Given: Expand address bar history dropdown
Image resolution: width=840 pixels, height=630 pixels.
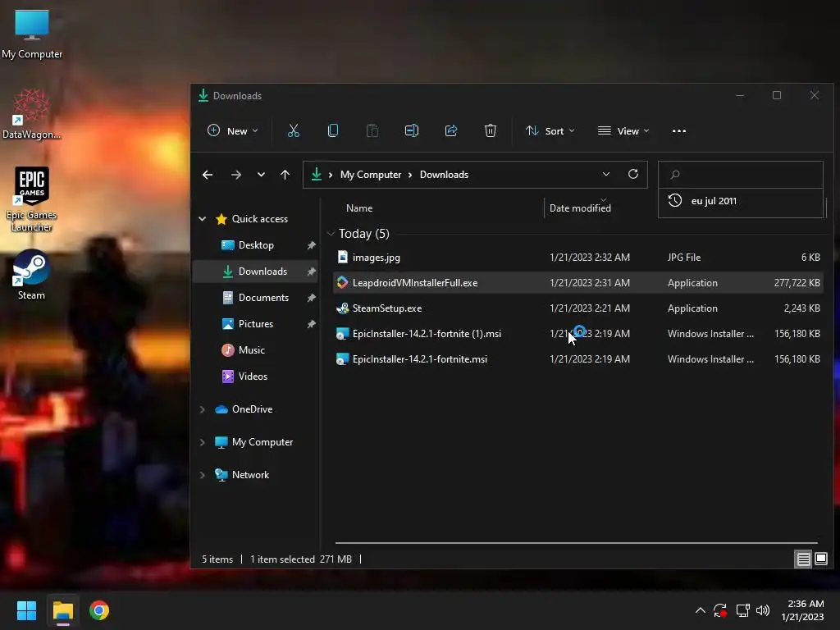Looking at the screenshot, I should click(x=606, y=174).
